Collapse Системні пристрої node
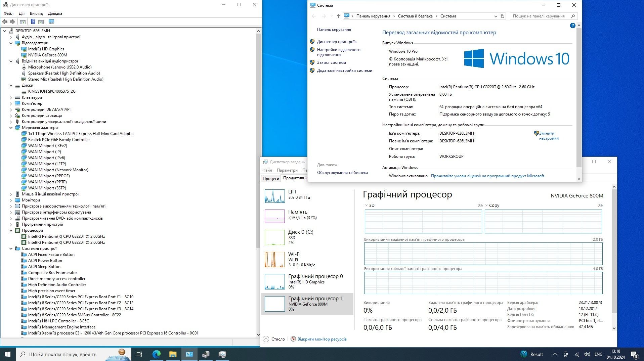Screen dimensions: 644x361 click(x=11, y=249)
